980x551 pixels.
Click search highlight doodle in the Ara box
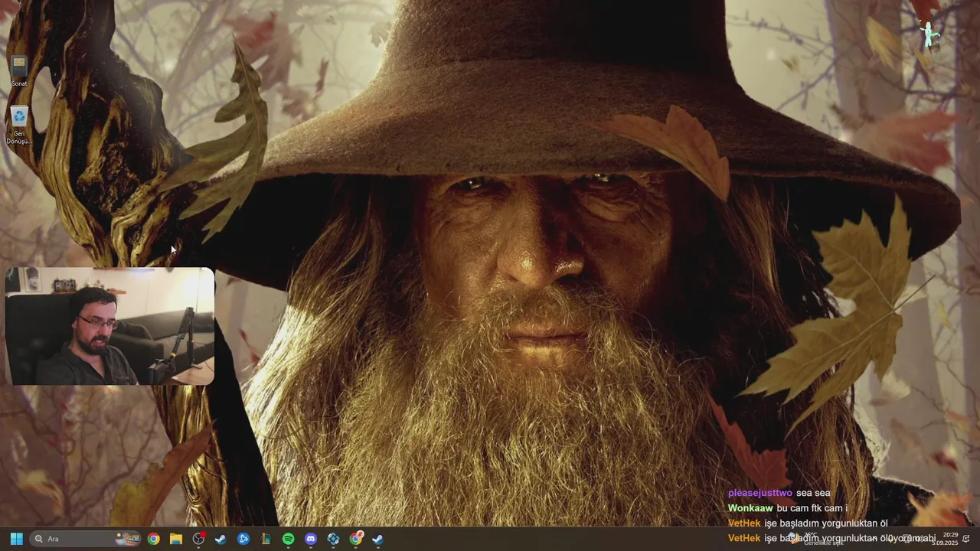point(128,539)
